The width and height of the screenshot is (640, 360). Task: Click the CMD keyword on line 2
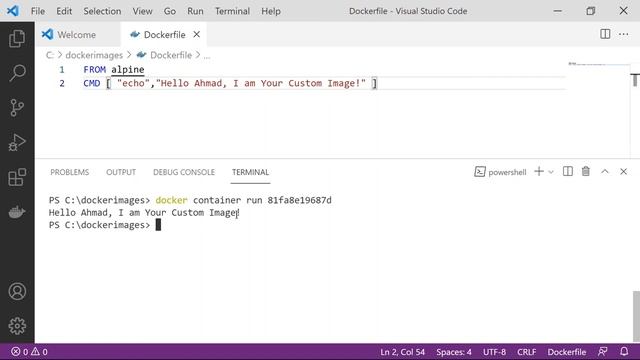point(92,83)
